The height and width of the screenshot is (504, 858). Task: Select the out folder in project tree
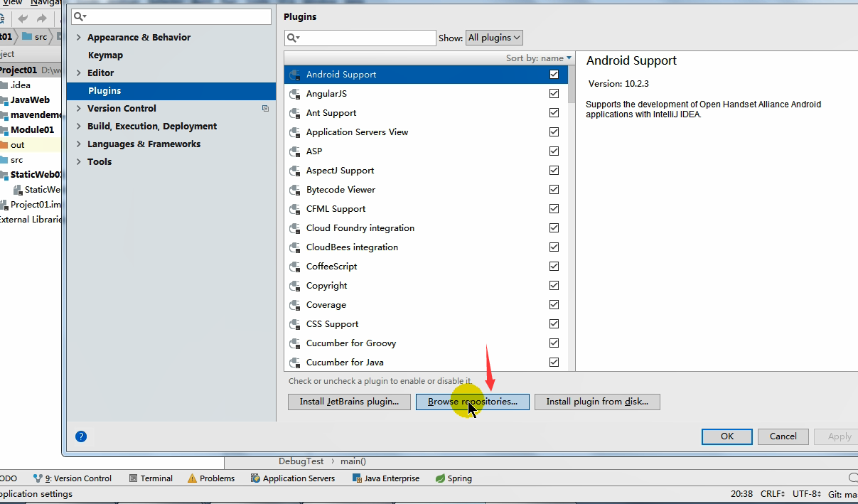(x=17, y=145)
